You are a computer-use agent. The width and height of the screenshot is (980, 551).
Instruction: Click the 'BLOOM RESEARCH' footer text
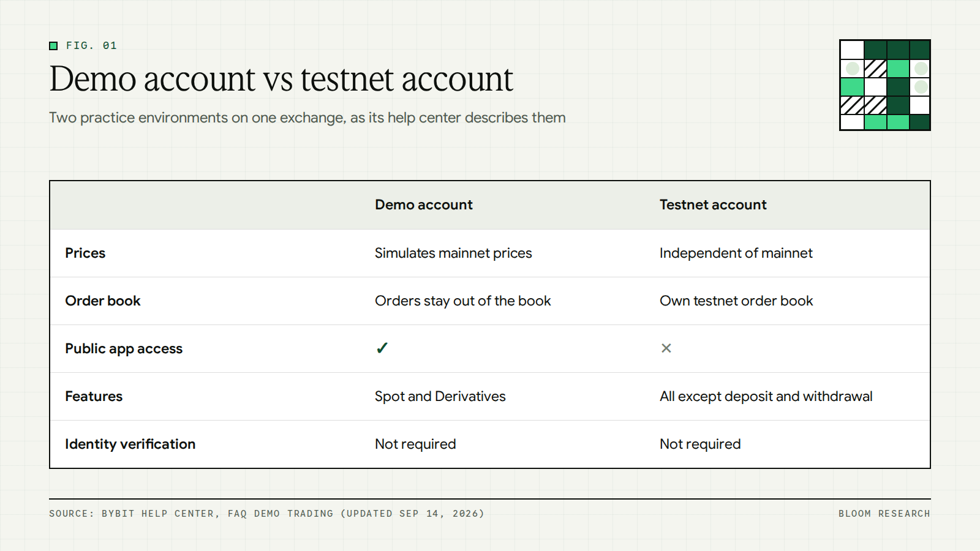pyautogui.click(x=884, y=514)
